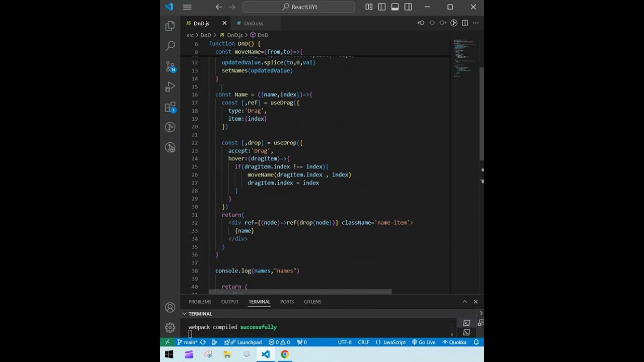Viewport: 644px width, 362px height.
Task: Click the code minimap preview
Action: click(464, 58)
